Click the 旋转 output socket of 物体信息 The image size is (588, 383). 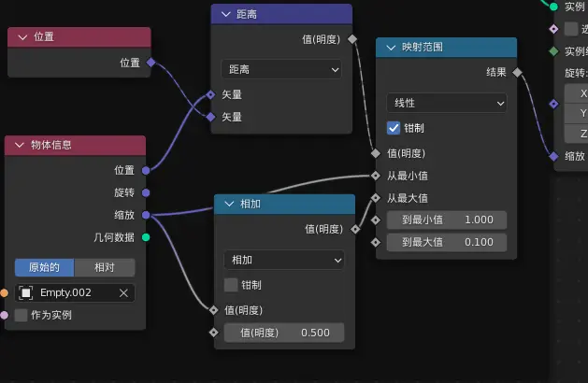click(146, 192)
